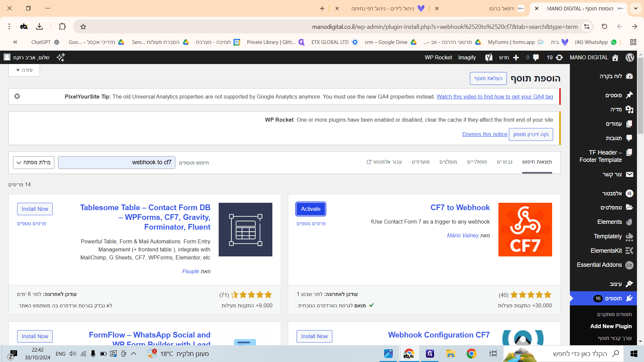The width and height of the screenshot is (644, 362).
Task: Open the taskbar volume control
Action: pyautogui.click(x=73, y=354)
